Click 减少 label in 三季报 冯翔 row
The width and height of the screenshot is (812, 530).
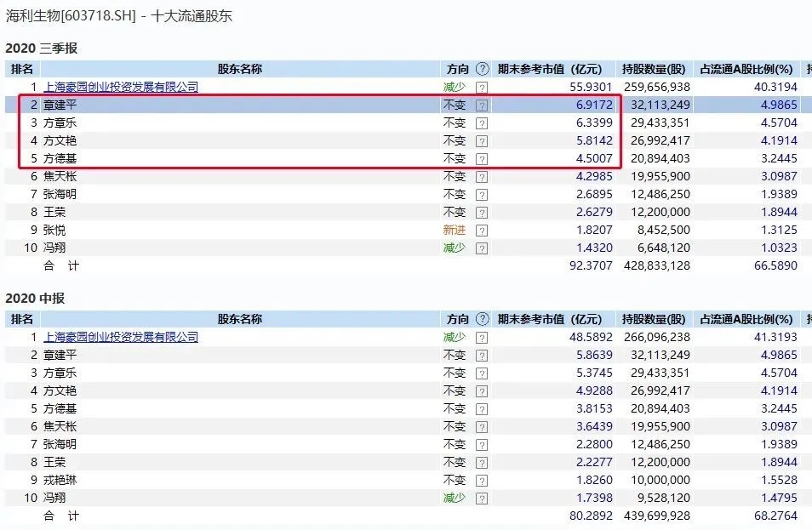455,248
